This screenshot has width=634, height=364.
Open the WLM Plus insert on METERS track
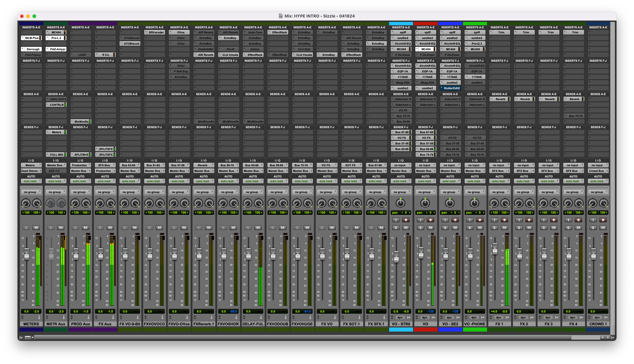(31, 38)
